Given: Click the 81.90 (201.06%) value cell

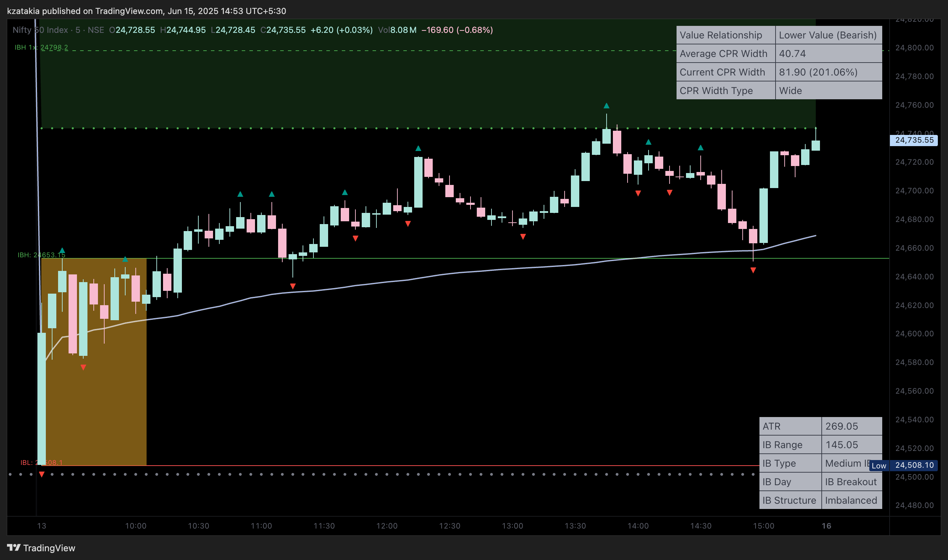Looking at the screenshot, I should click(x=829, y=72).
